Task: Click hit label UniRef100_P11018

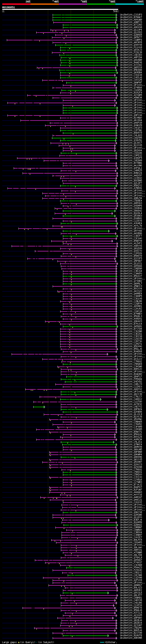Action: 131,48
